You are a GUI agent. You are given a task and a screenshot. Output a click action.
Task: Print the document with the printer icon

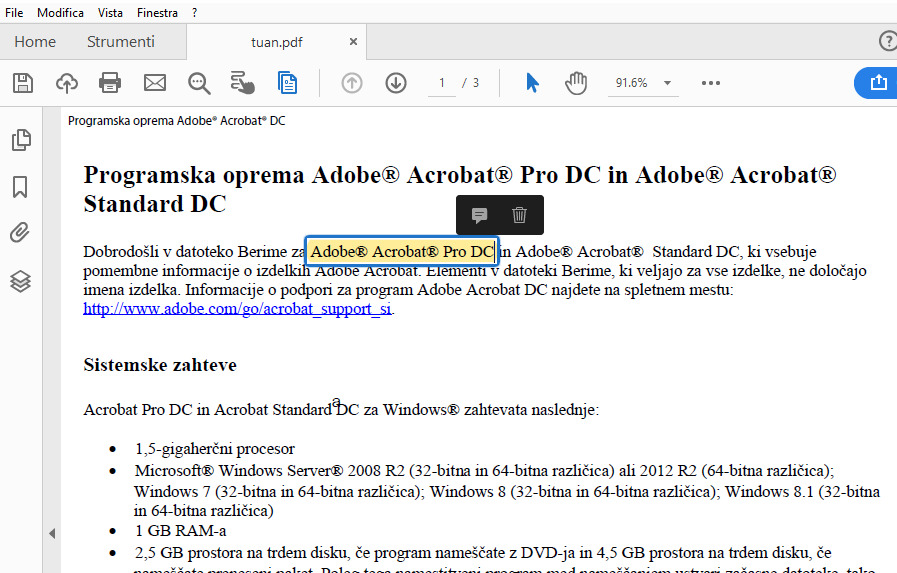click(x=110, y=83)
